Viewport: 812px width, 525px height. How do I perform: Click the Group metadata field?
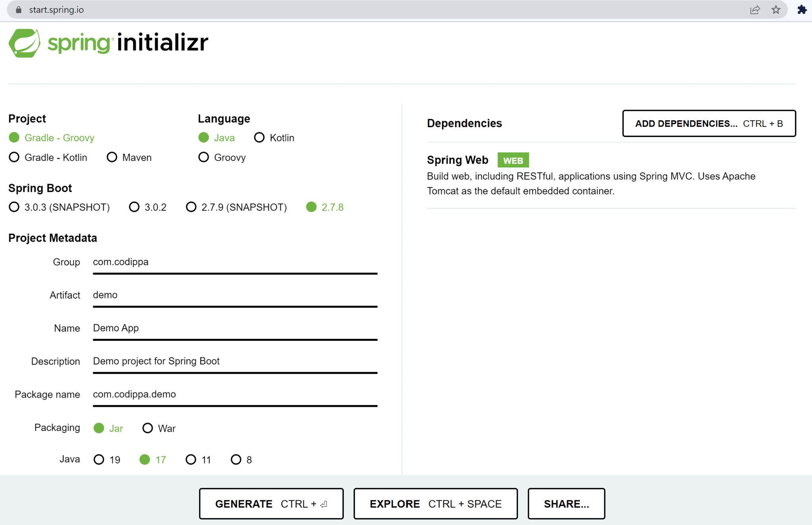235,262
